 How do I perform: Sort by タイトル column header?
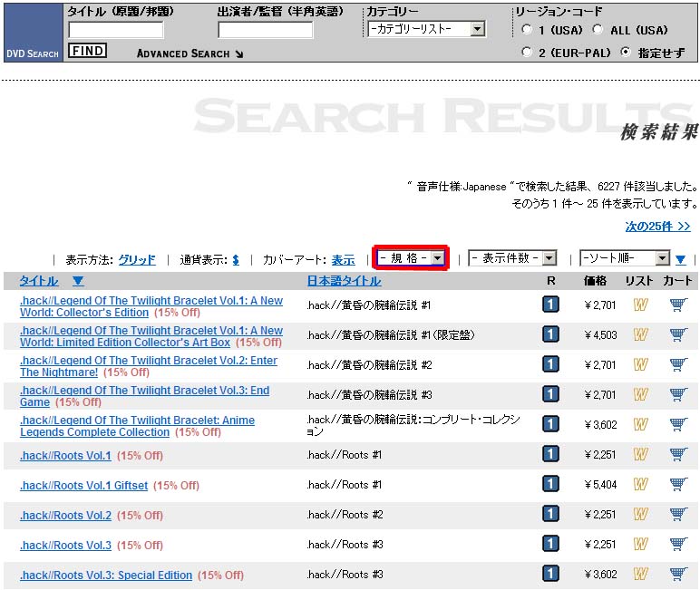pos(39,281)
